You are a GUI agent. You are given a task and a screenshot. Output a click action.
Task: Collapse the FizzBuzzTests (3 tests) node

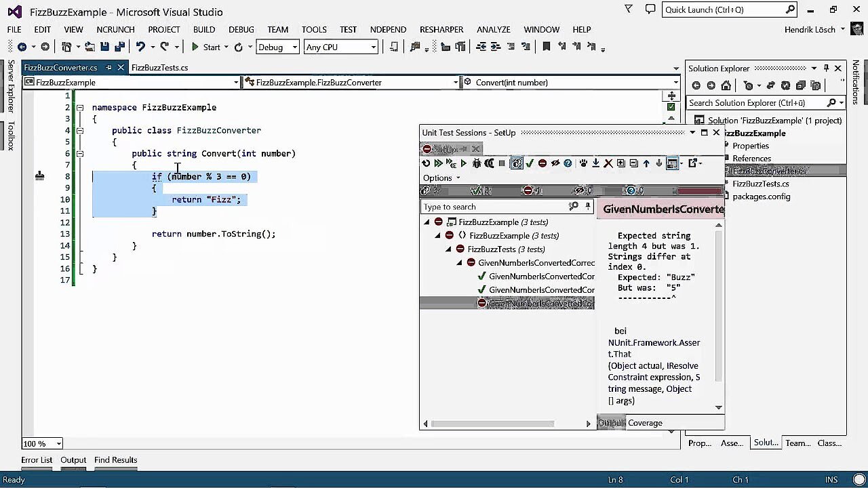(x=449, y=249)
